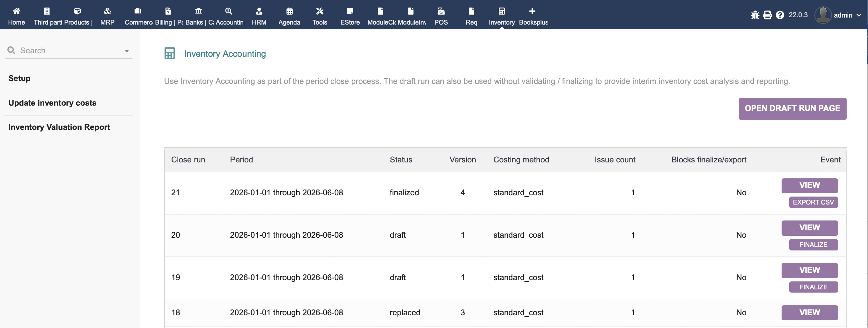Open the POS cash register icon
868x328 pixels.
click(441, 11)
